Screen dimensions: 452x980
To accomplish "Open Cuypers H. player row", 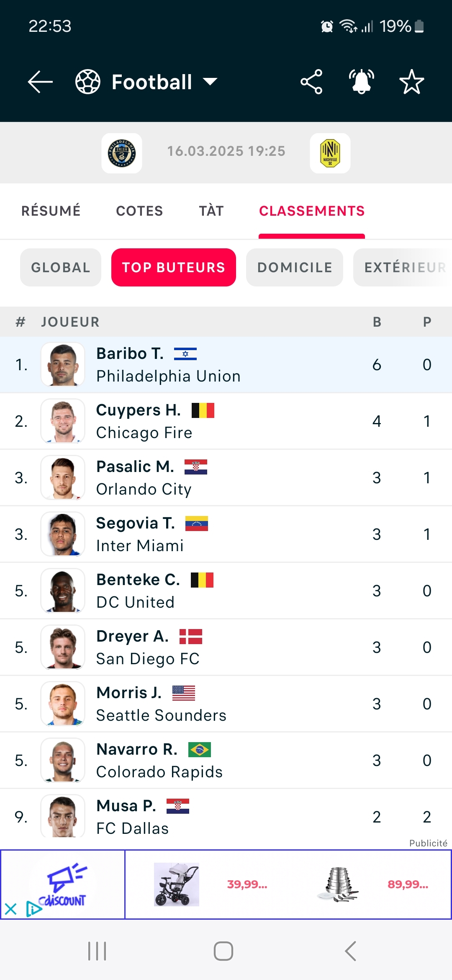I will 226,421.
